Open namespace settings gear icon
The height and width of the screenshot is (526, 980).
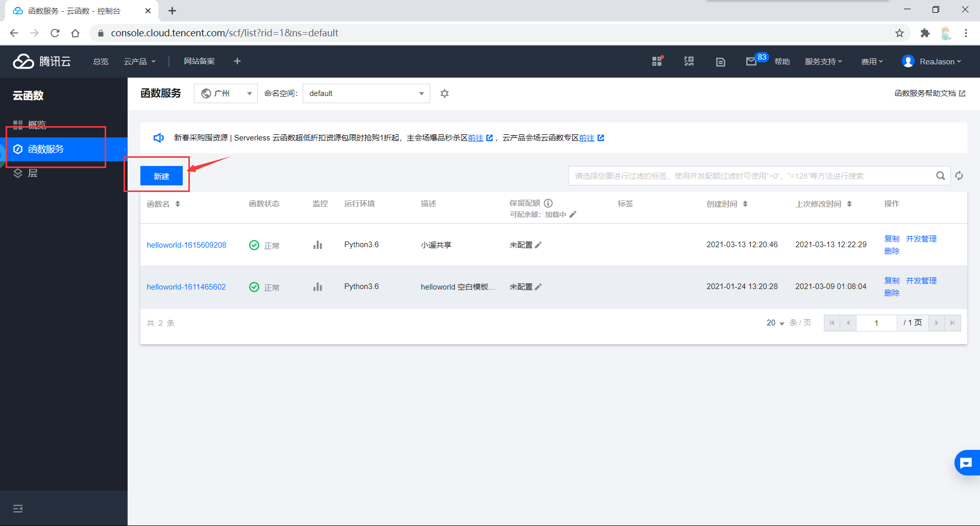pyautogui.click(x=445, y=93)
